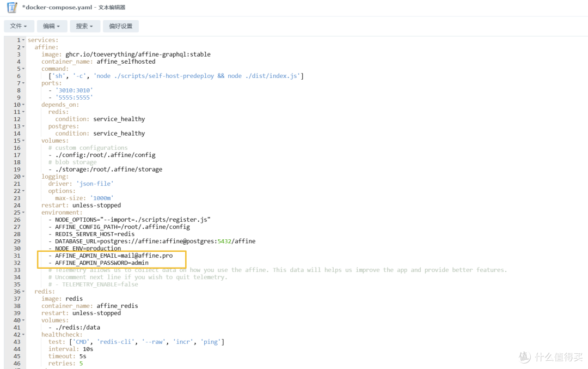Viewport: 588px width, 369px height.
Task: Click the max-size '1000m' line
Action: pos(84,198)
